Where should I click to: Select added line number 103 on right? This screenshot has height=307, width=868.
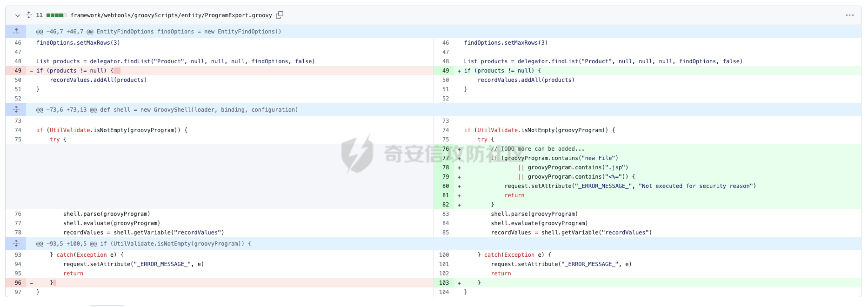[x=444, y=283]
